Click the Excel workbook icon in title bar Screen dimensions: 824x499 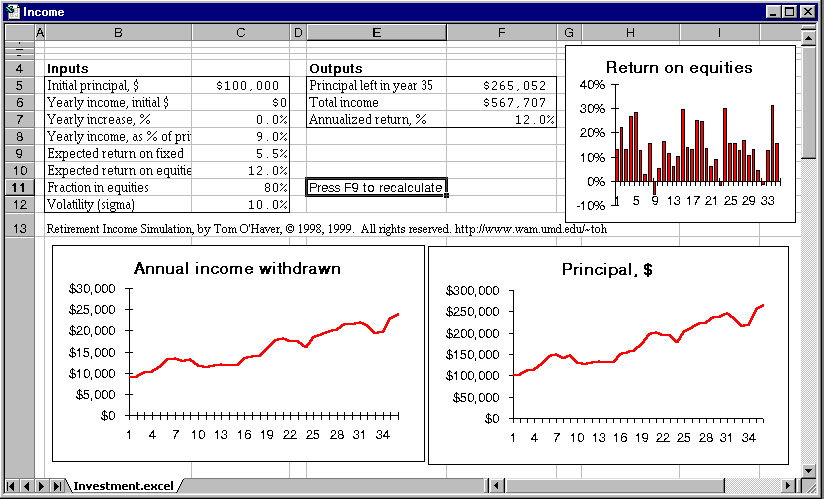tap(11, 11)
